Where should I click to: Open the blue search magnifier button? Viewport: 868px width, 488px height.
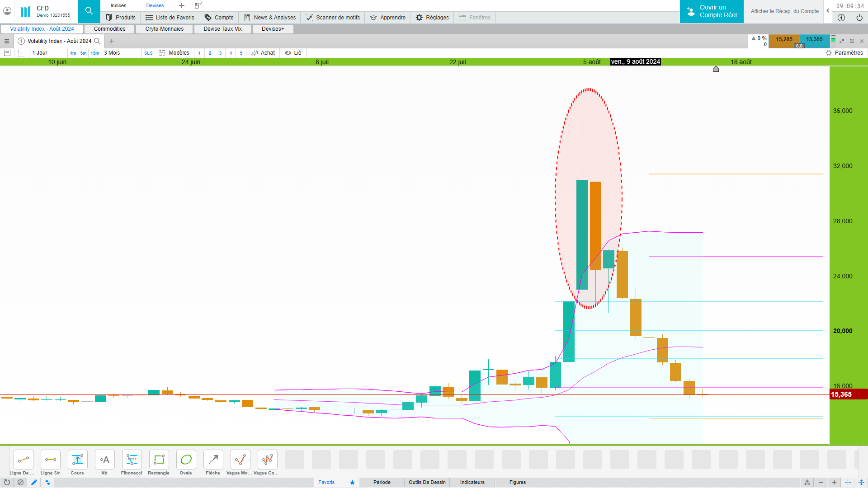(x=89, y=11)
